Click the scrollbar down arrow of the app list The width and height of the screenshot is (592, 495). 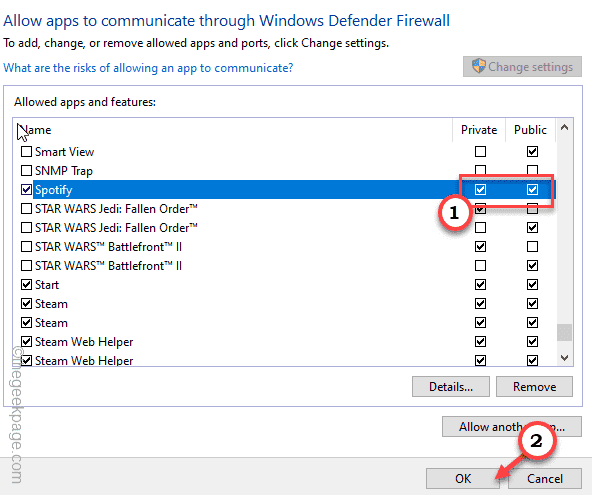point(564,358)
